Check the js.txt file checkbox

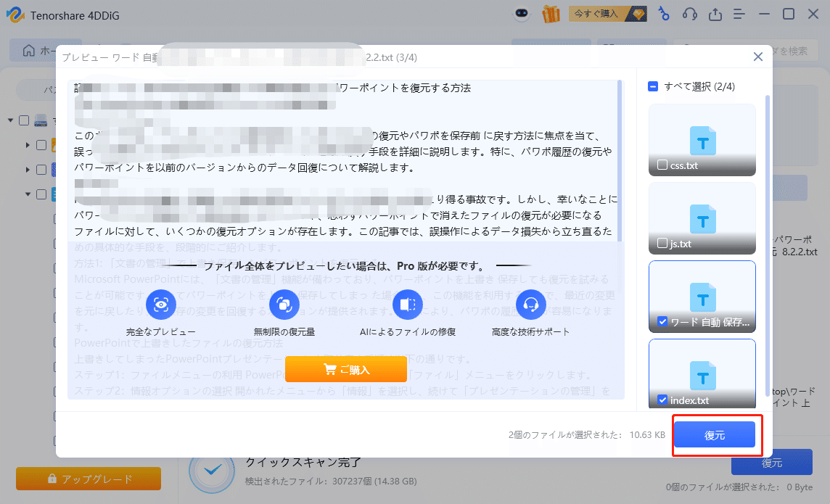click(662, 243)
